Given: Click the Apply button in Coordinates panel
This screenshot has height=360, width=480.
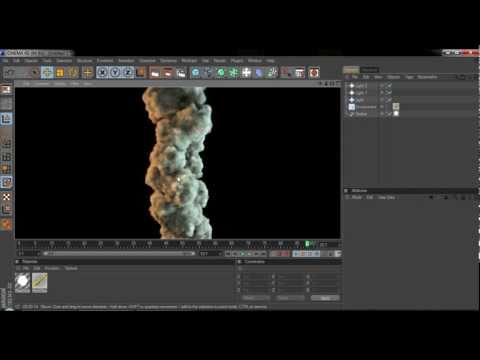Looking at the screenshot, I should tap(325, 298).
